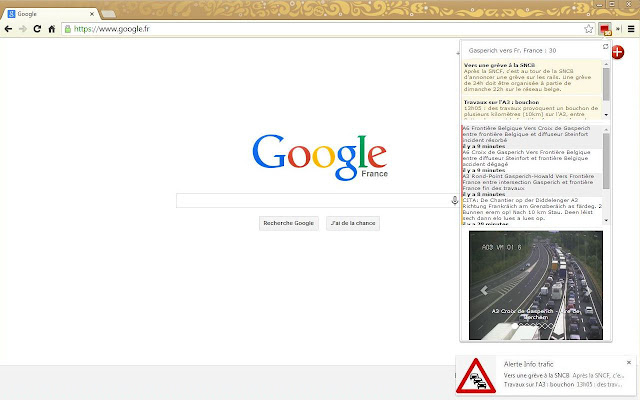Click the 'A6 Croix de Gasperich Vers Frontière Belgique' event
The width and height of the screenshot is (640, 400).
tap(532, 161)
